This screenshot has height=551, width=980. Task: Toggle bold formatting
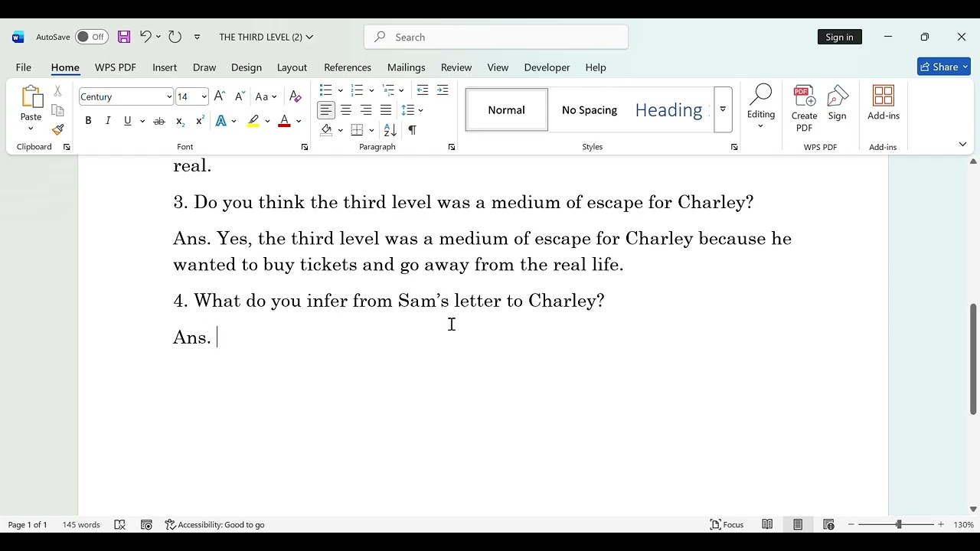[x=88, y=121]
